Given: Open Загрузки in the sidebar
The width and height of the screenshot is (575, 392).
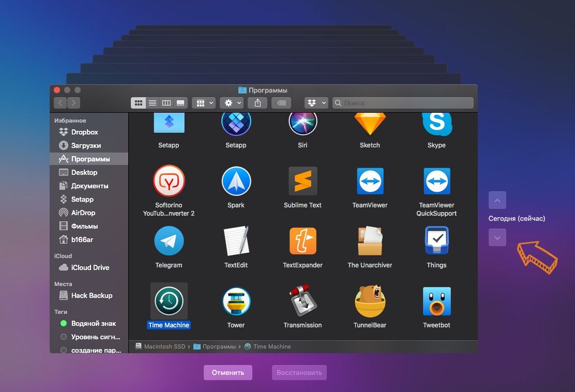Looking at the screenshot, I should [x=89, y=146].
